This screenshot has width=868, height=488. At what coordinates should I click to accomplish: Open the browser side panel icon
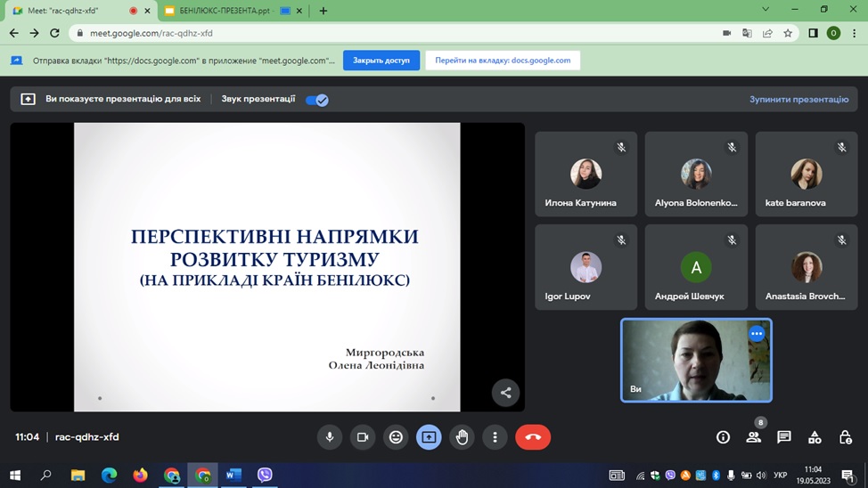(x=814, y=33)
